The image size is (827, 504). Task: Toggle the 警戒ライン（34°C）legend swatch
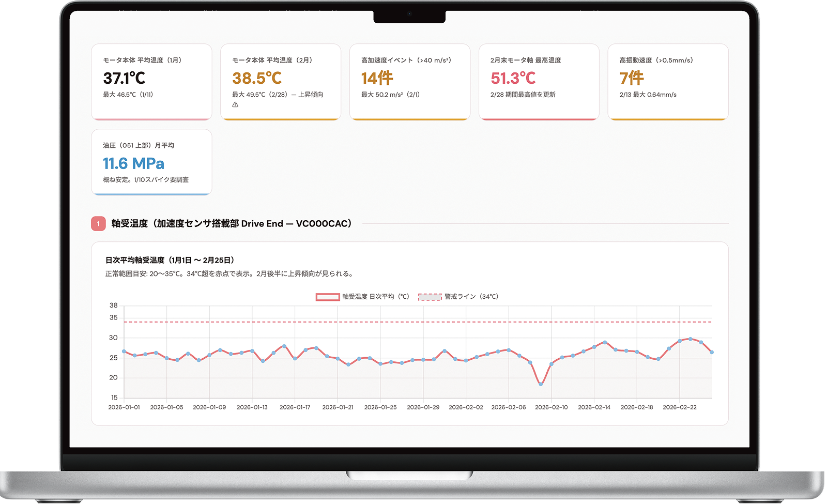[x=430, y=297]
